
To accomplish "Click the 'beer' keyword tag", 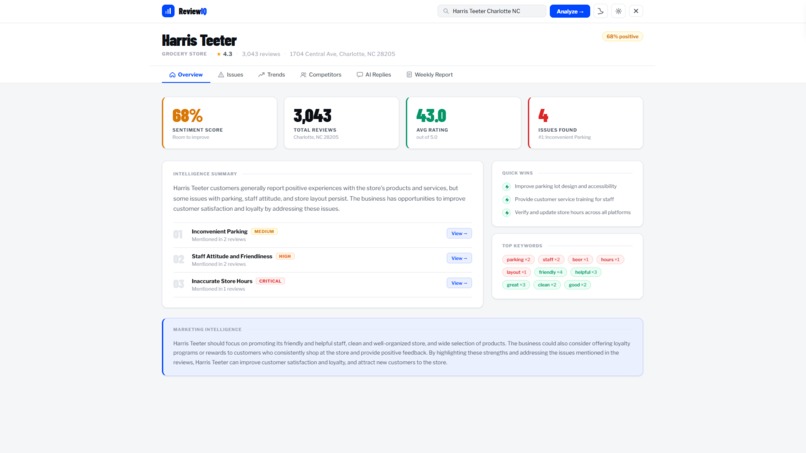I will click(x=580, y=260).
